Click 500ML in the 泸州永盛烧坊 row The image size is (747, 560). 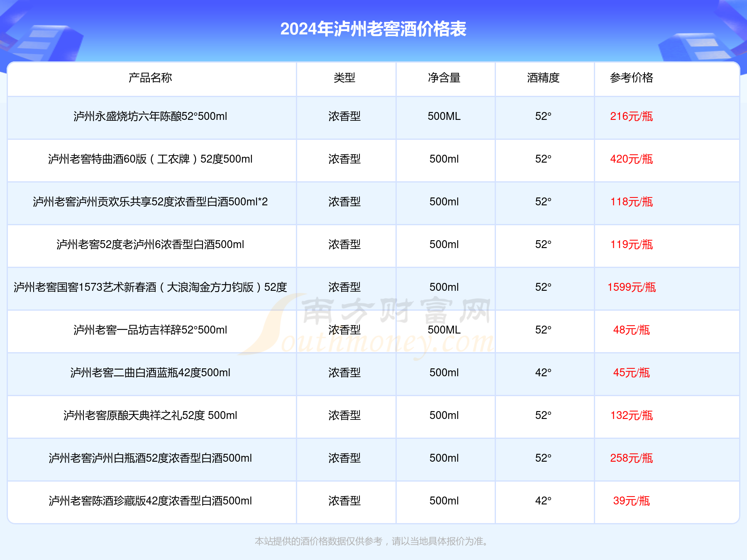coord(444,117)
